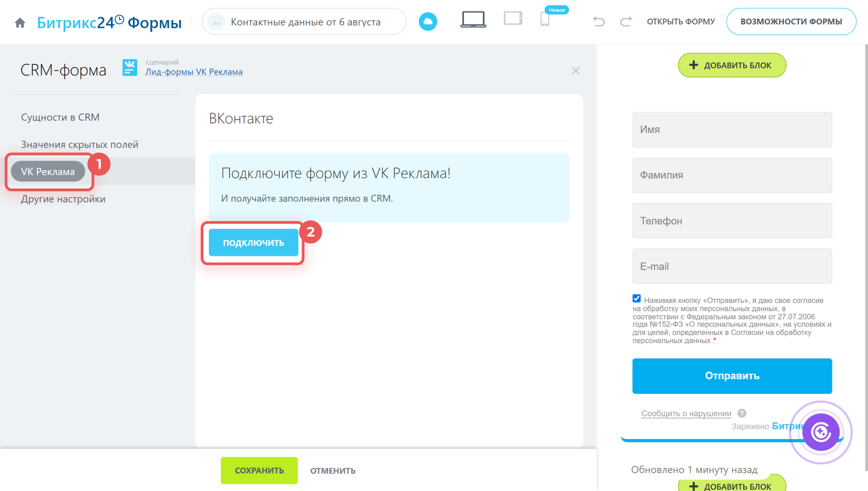868x491 pixels.
Task: Toggle the personal data consent checkbox
Action: point(637,298)
